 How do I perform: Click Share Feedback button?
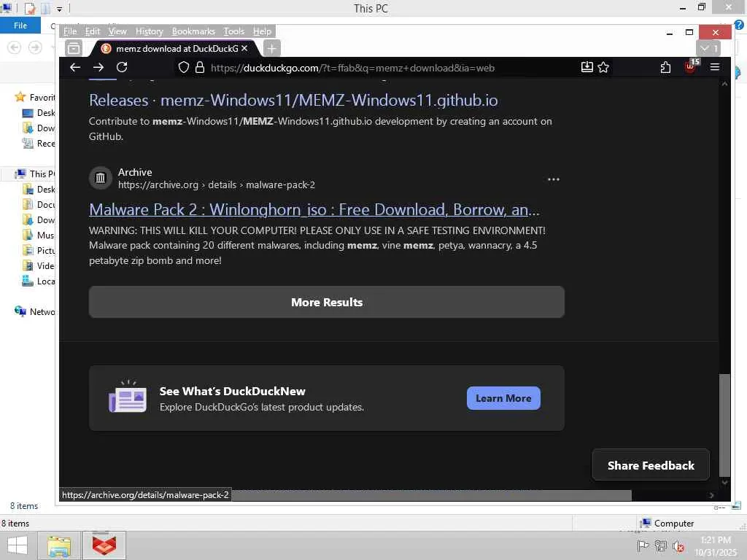click(651, 465)
